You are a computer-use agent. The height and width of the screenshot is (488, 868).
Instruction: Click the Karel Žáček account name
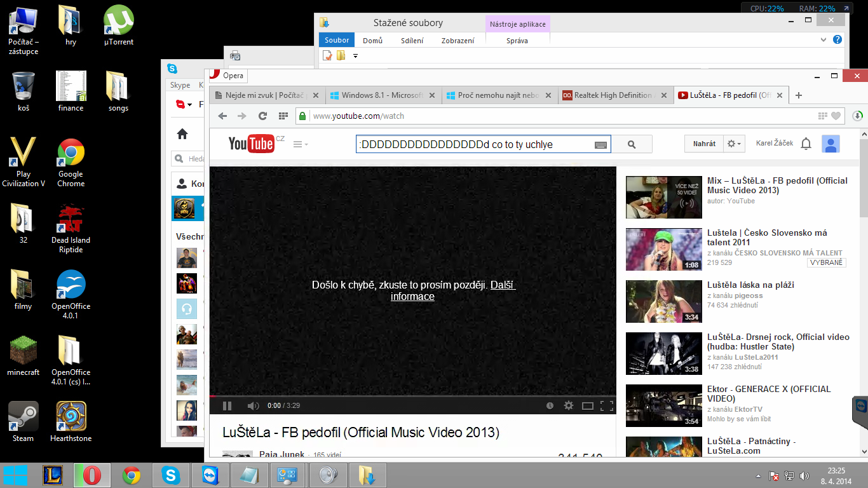point(775,144)
